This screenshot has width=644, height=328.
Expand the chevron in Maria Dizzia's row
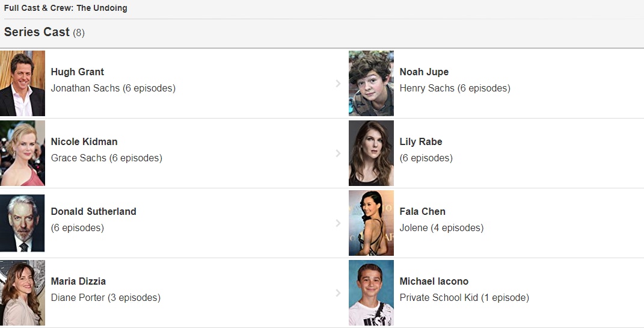pyautogui.click(x=338, y=293)
